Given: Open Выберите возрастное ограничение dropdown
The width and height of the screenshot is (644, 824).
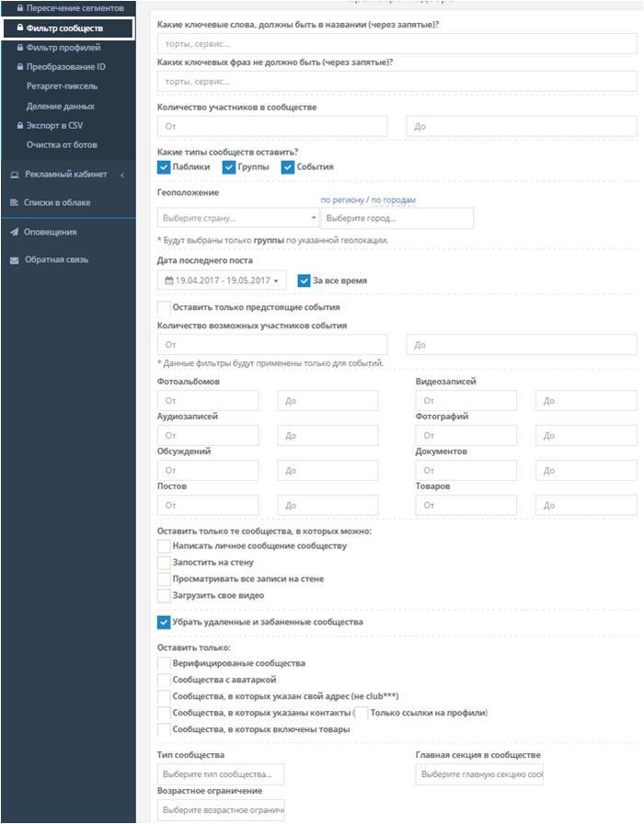Looking at the screenshot, I should (x=221, y=810).
